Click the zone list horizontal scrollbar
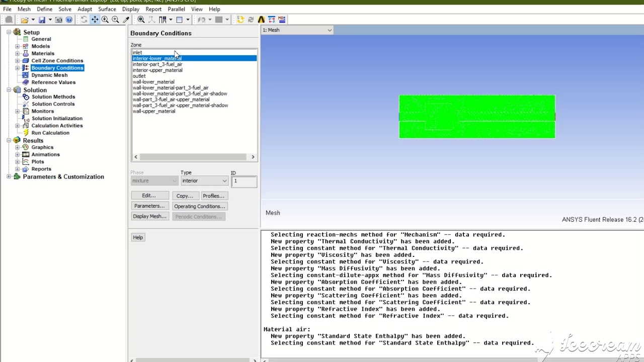 pyautogui.click(x=194, y=157)
